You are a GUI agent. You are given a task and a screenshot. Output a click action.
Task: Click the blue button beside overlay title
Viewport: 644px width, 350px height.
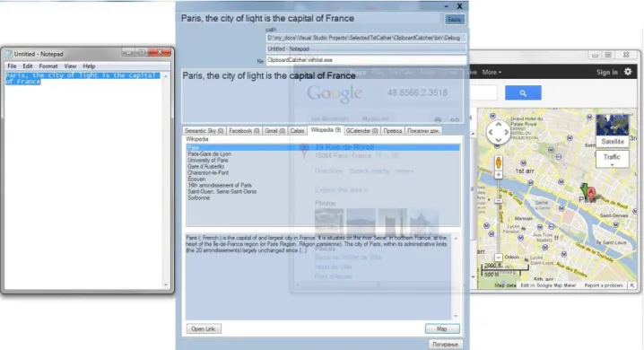454,20
